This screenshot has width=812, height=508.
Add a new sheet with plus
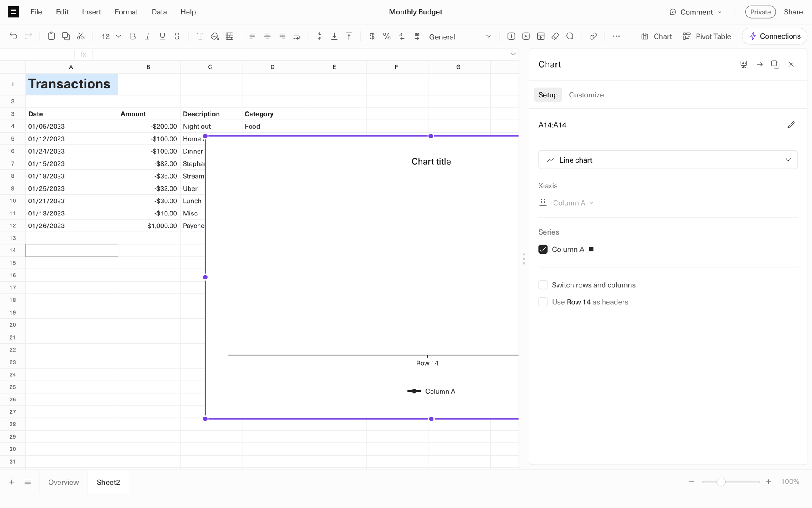coord(12,482)
